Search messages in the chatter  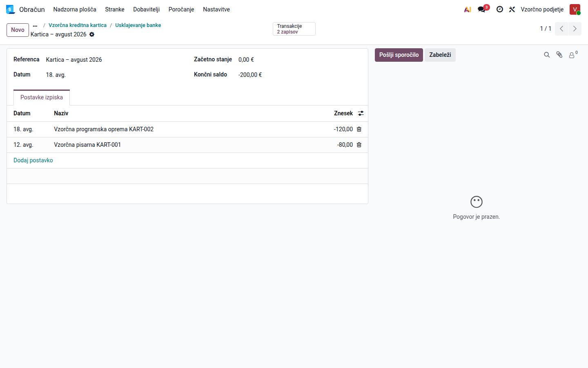(x=547, y=55)
